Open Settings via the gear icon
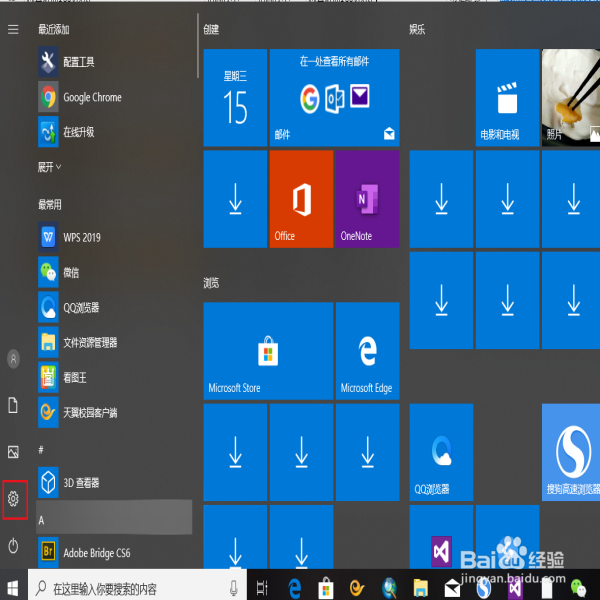The width and height of the screenshot is (600, 600). tap(13, 499)
